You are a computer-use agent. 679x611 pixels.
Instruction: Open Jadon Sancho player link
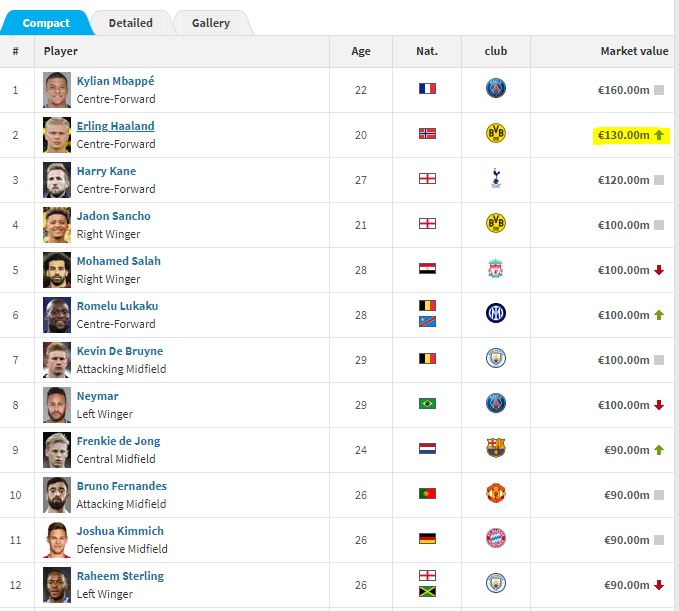tap(113, 216)
